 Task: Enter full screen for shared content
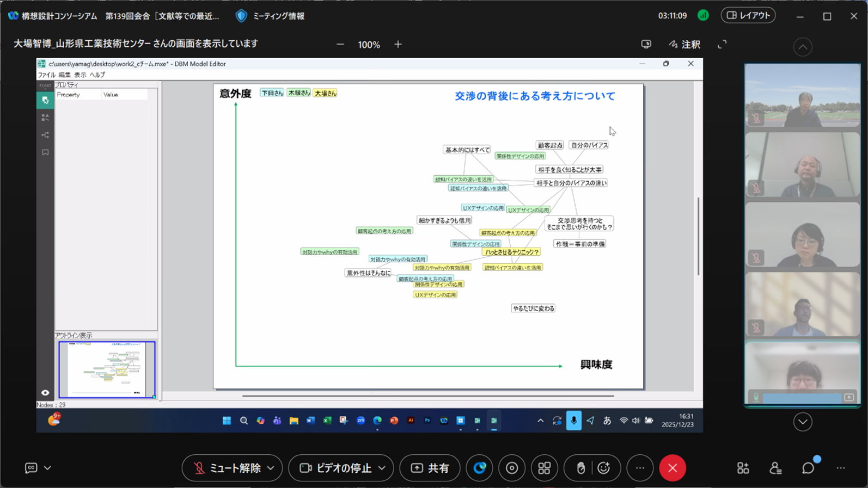[722, 45]
